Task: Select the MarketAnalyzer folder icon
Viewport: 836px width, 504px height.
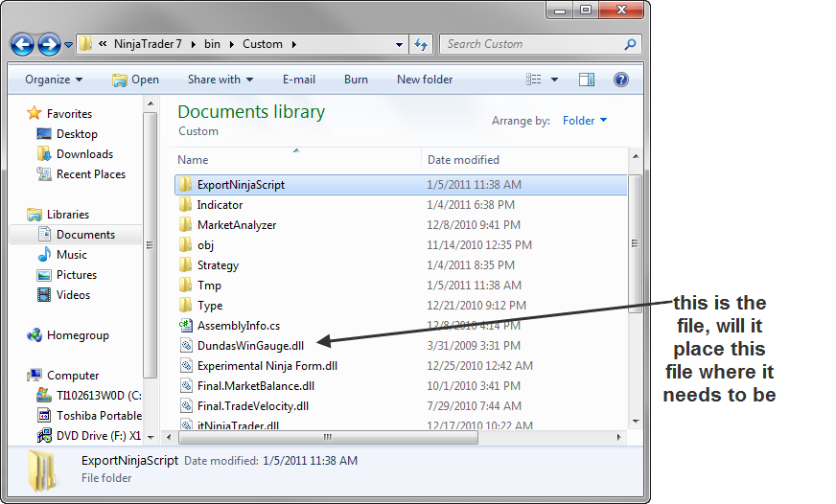Action: [185, 225]
